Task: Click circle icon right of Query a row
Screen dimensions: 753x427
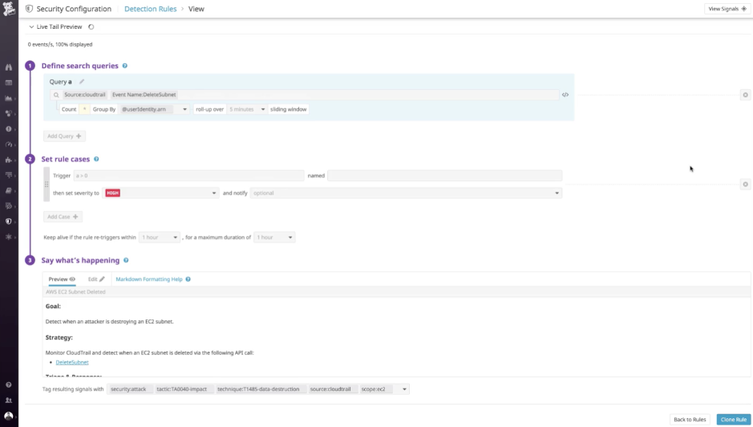Action: pos(745,95)
